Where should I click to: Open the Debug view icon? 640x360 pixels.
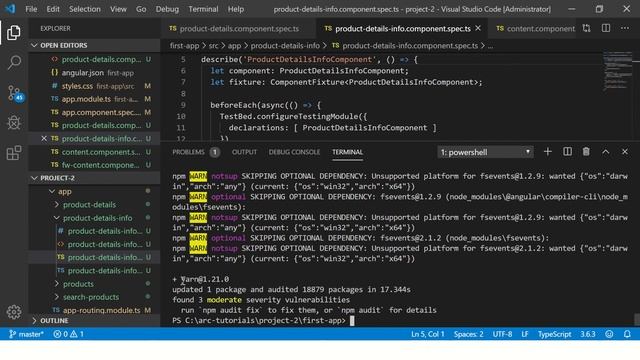14,122
